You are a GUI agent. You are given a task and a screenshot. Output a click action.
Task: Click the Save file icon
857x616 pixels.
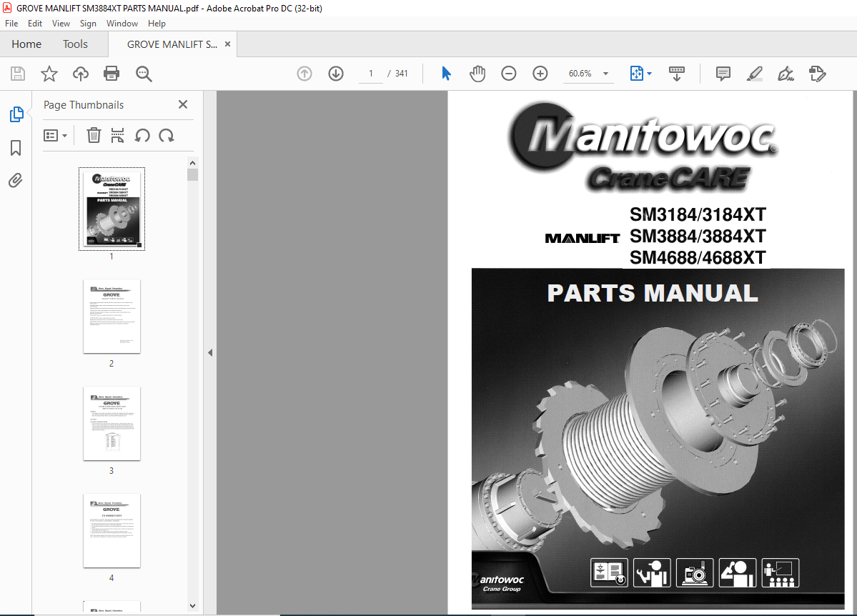pos(18,73)
